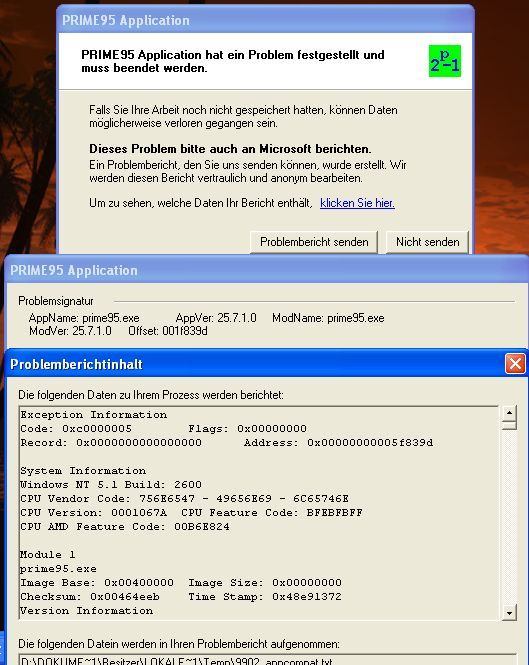This screenshot has height=665, width=529.
Task: Click the 'CPU Vendor Code' line
Action: click(x=185, y=499)
